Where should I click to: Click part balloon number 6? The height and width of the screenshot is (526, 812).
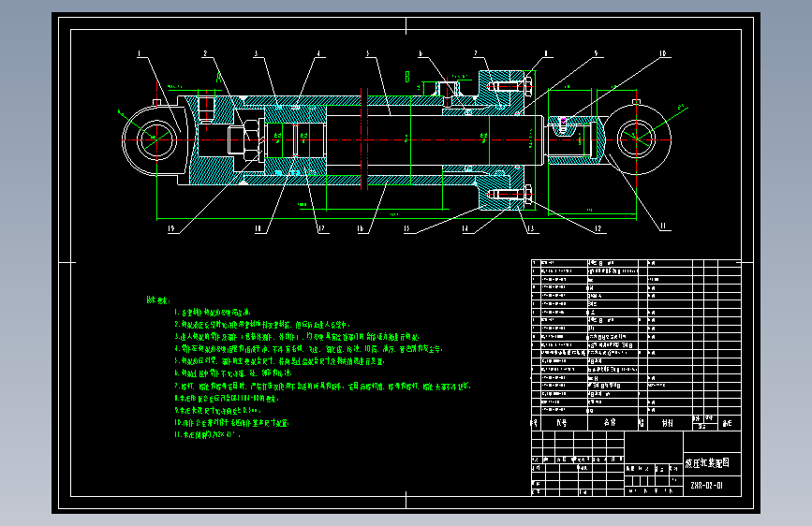421,53
